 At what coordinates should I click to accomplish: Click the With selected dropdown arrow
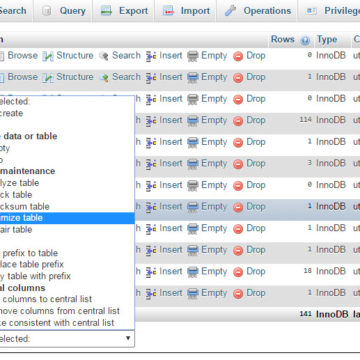pos(128,338)
